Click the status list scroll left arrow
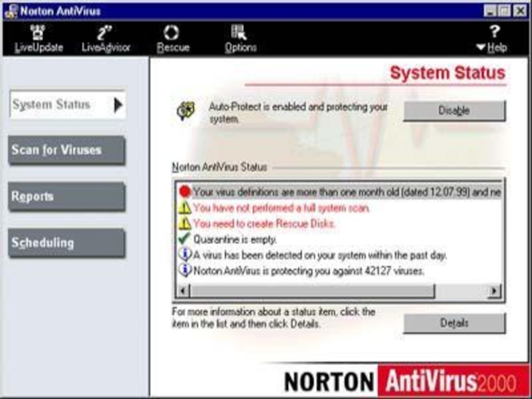This screenshot has width=532, height=399. 184,291
